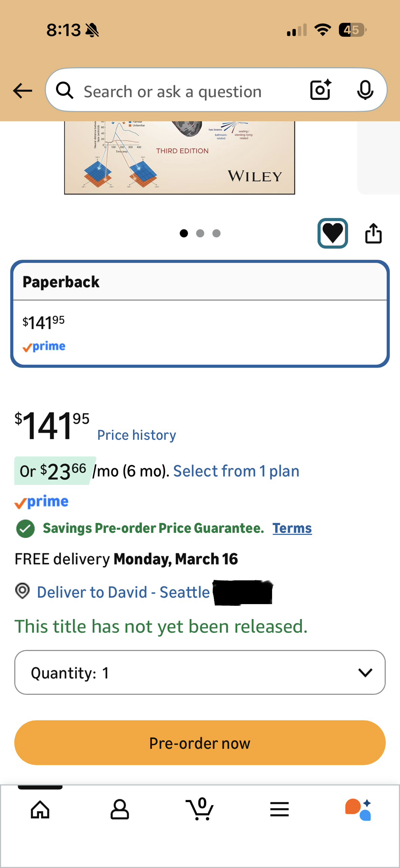Image resolution: width=400 pixels, height=868 pixels.
Task: Select the Paperback format option
Action: [200, 314]
